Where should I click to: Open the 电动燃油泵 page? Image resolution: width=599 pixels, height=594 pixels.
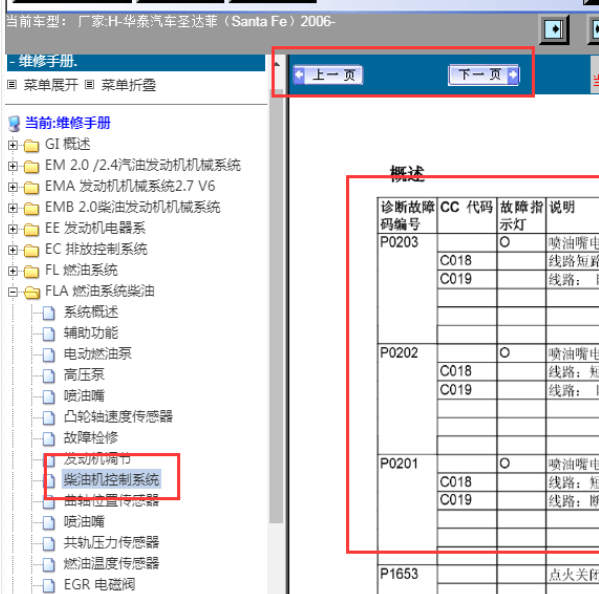97,354
